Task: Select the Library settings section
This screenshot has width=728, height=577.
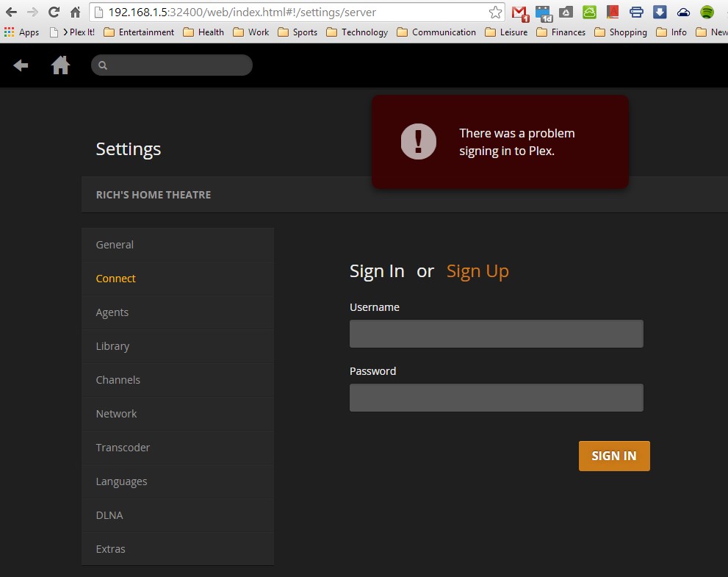Action: (178, 347)
